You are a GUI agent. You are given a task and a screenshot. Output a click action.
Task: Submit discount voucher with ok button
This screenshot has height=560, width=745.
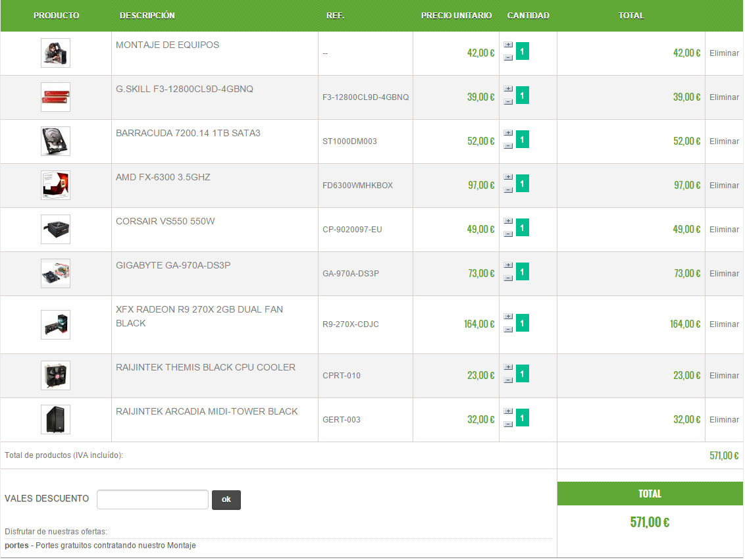click(x=226, y=500)
